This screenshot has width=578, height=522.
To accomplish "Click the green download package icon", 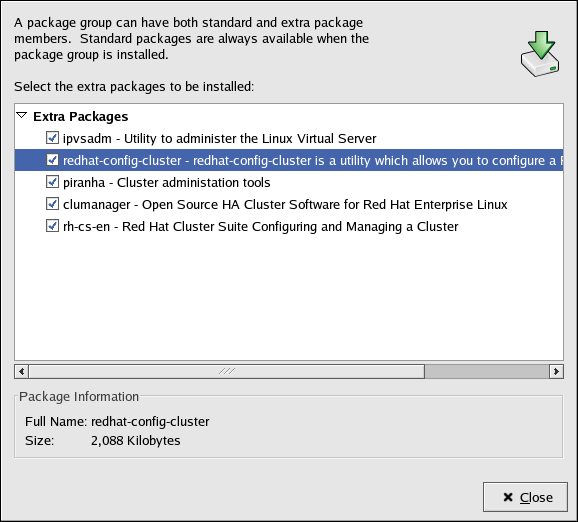I will coord(540,54).
